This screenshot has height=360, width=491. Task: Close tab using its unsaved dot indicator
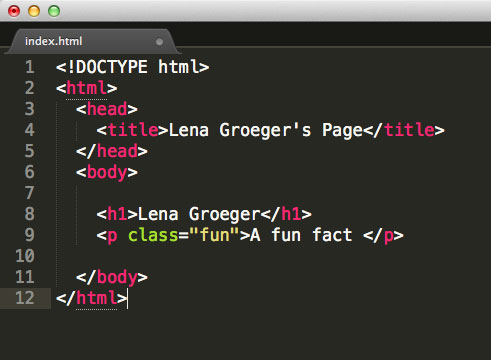tap(159, 42)
